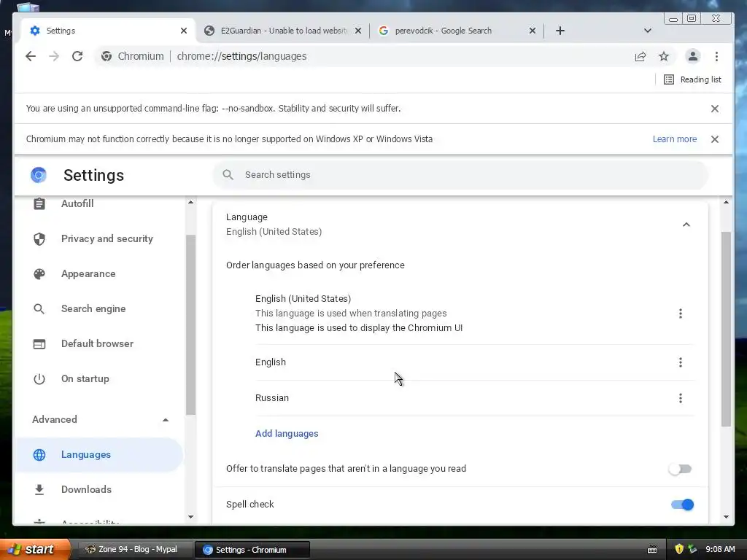The width and height of the screenshot is (747, 560).
Task: Enable the offer to translate pages toggle
Action: [x=680, y=469]
